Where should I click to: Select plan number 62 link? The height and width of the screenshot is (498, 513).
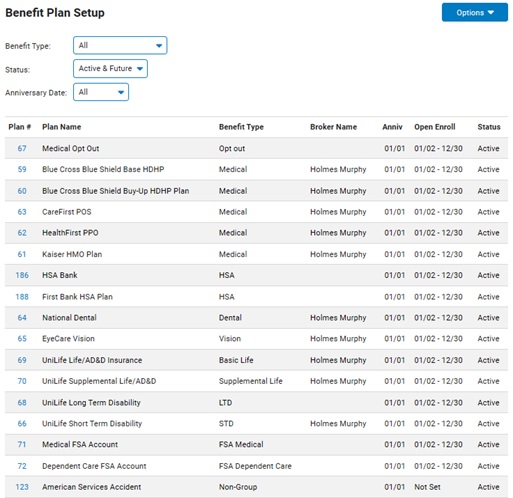(22, 233)
